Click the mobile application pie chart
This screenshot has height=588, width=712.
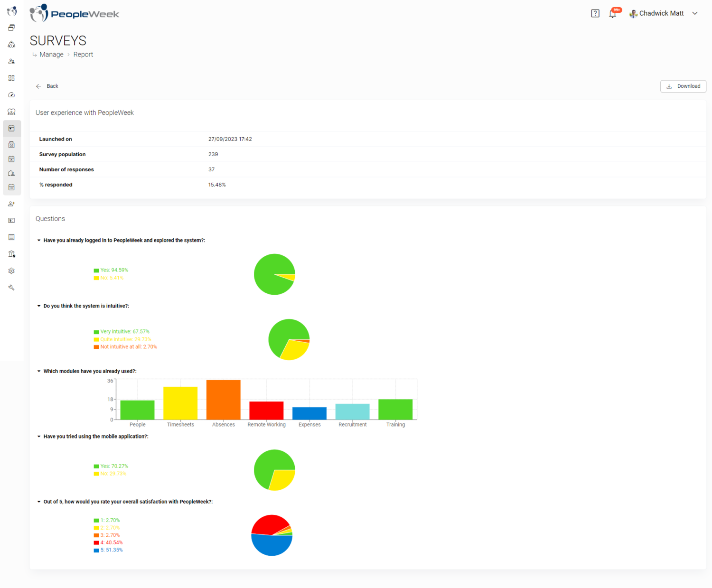pos(274,470)
